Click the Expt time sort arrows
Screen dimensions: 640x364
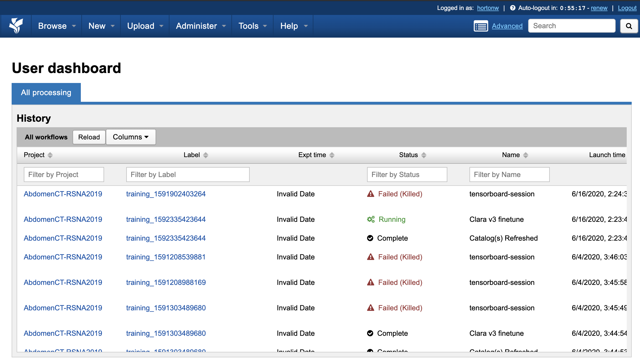(x=332, y=155)
